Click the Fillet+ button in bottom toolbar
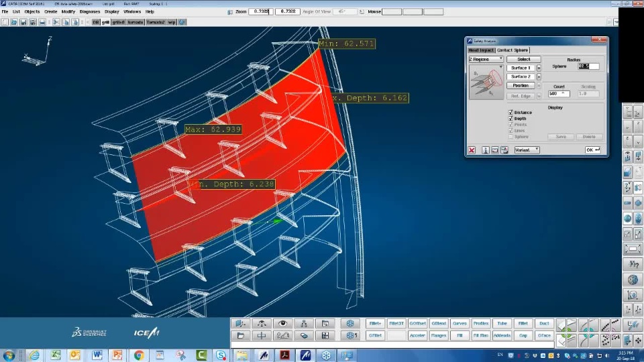 [375, 323]
